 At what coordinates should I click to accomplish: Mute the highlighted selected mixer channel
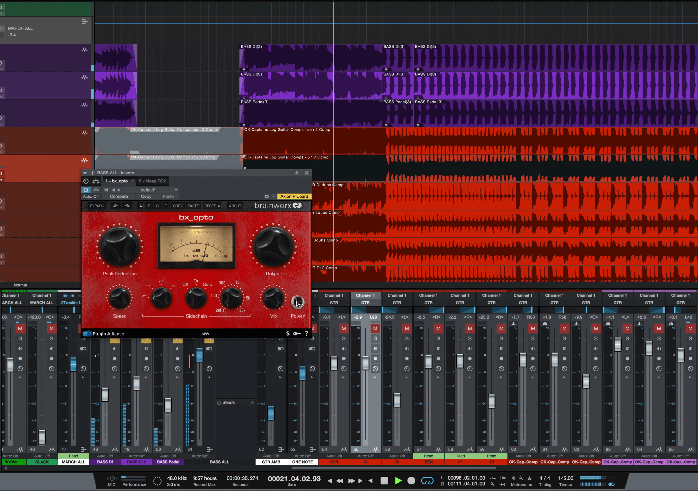pyautogui.click(x=375, y=329)
